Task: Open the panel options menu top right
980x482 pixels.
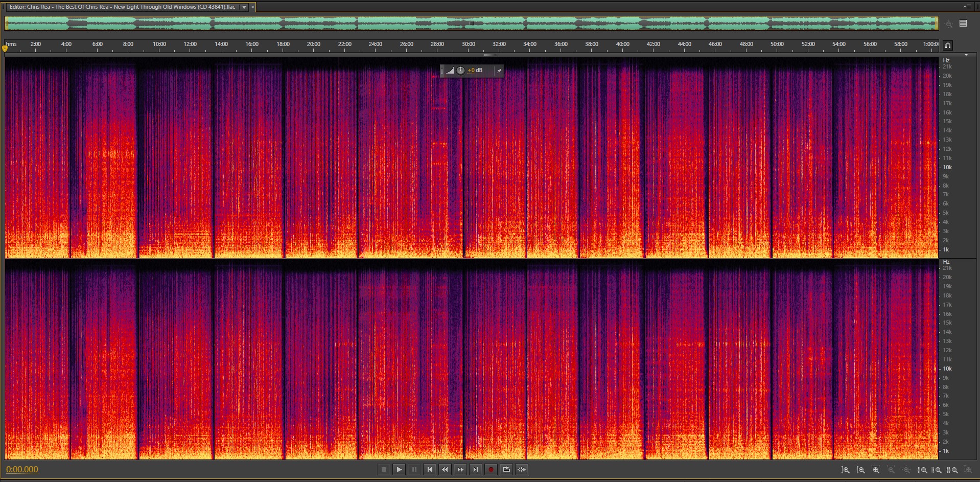Action: 967,7
